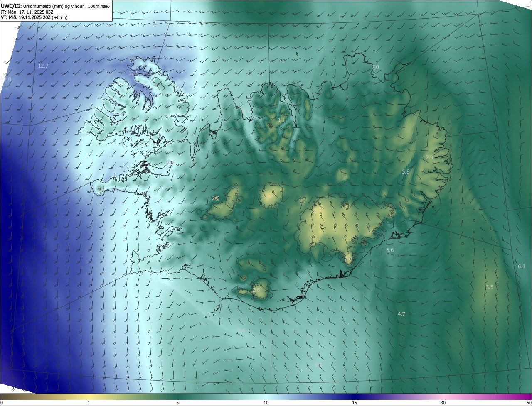532x406 pixels.
Task: Click the 4.7 value south of Iceland
Action: pyautogui.click(x=401, y=314)
